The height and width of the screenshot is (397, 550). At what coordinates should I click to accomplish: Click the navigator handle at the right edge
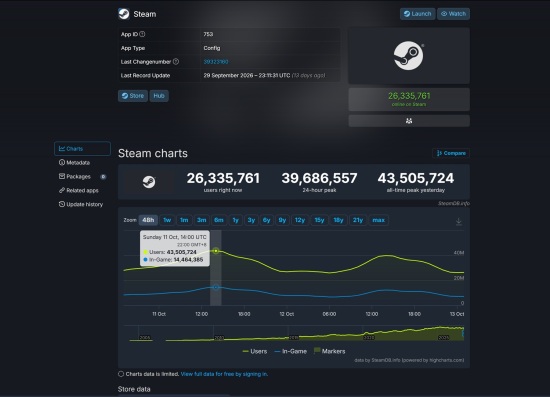pos(463,333)
